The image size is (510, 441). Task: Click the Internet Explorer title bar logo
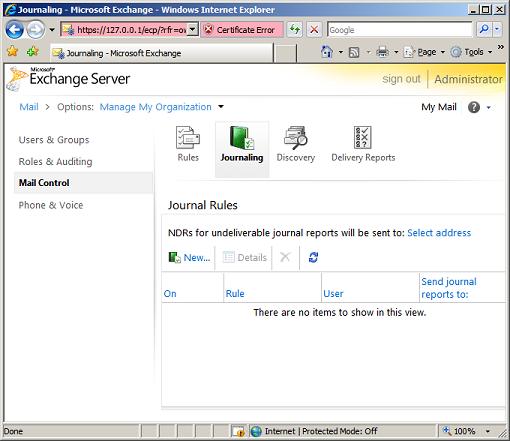10,9
